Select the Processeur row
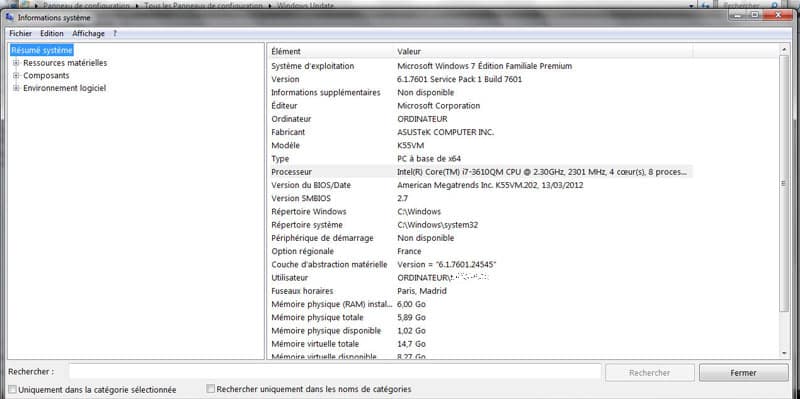 [x=480, y=172]
